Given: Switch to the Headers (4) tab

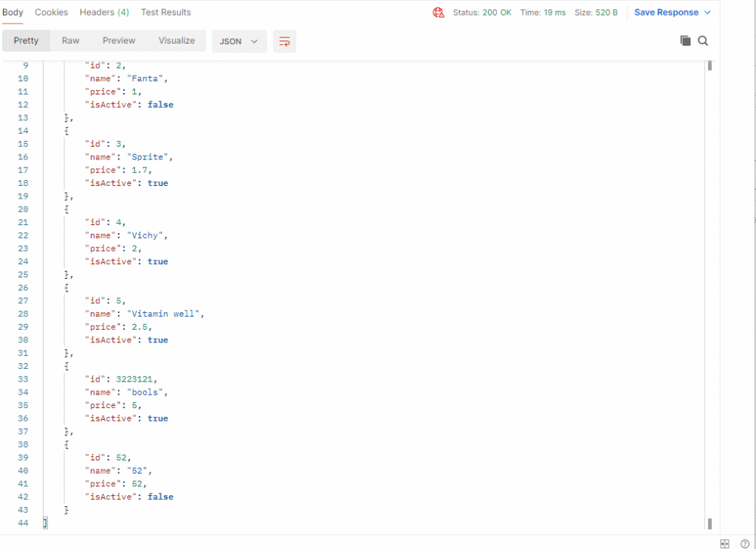Looking at the screenshot, I should (104, 13).
